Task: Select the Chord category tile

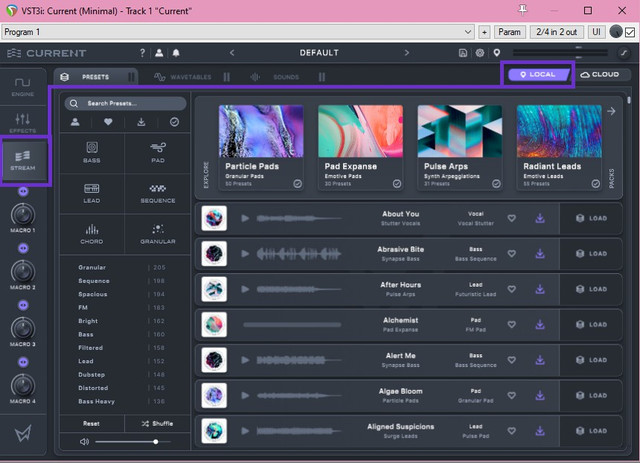Action: click(x=92, y=234)
